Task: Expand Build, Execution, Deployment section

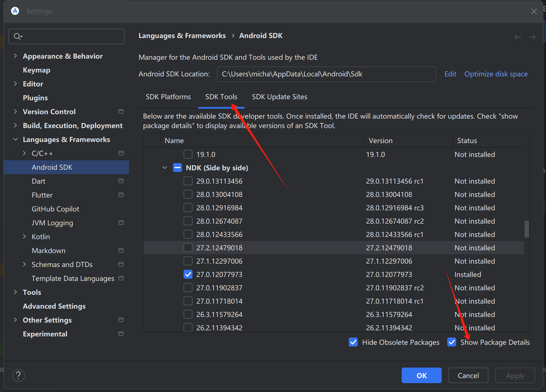Action: tap(16, 125)
